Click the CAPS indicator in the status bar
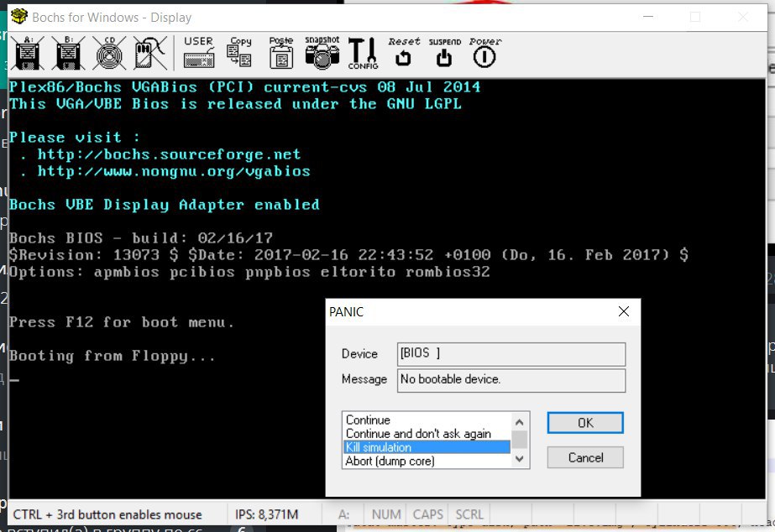This screenshot has width=775, height=532. click(x=428, y=514)
